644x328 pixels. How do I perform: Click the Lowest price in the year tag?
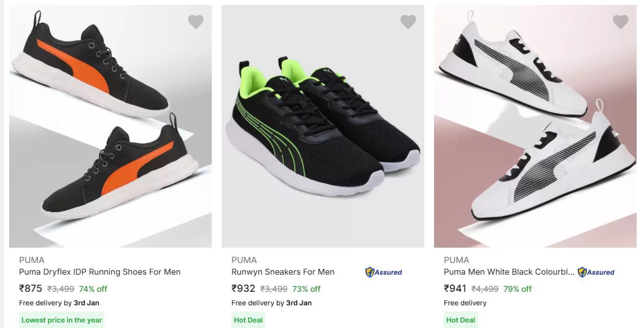point(61,320)
